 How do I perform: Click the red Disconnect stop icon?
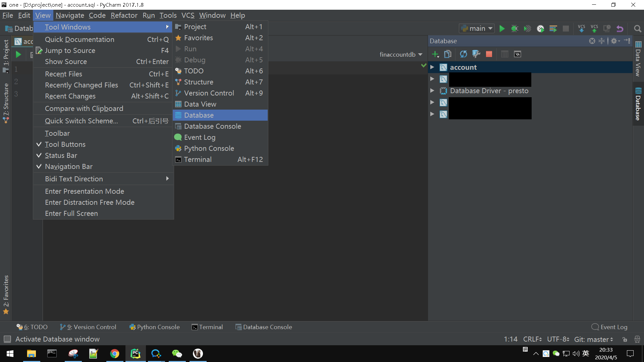489,54
